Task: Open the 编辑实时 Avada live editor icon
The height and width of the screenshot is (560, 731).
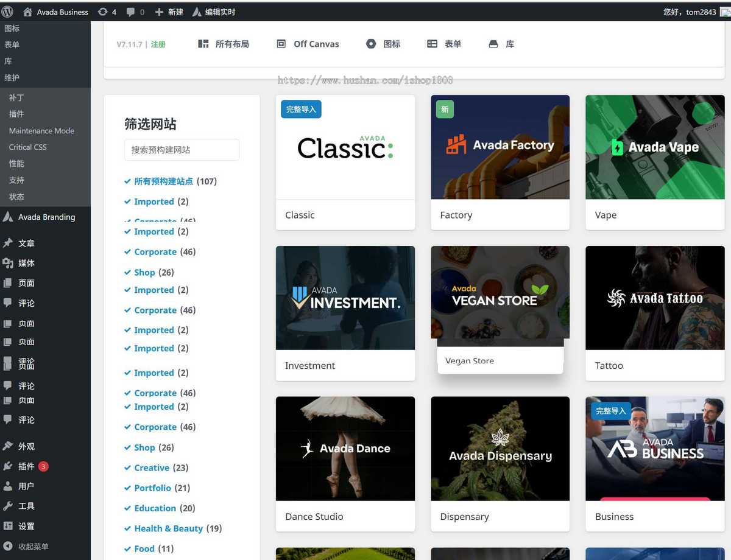Action: coord(197,12)
